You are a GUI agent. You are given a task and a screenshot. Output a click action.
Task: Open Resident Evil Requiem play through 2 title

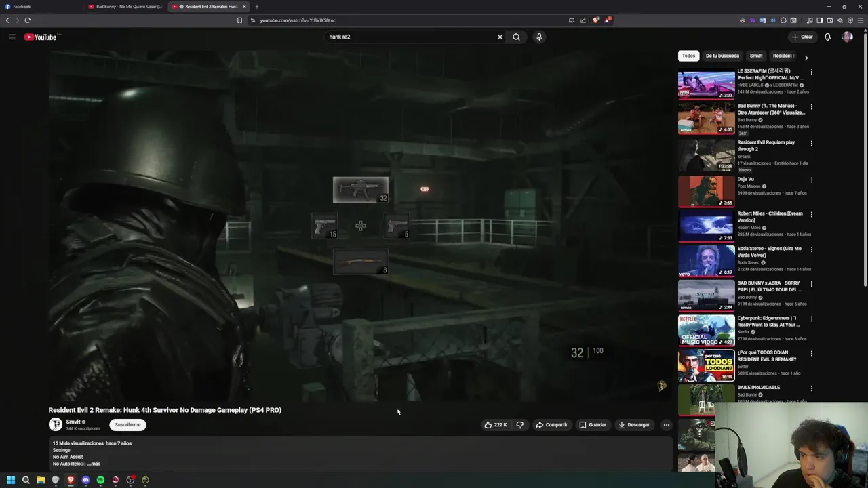pyautogui.click(x=766, y=146)
